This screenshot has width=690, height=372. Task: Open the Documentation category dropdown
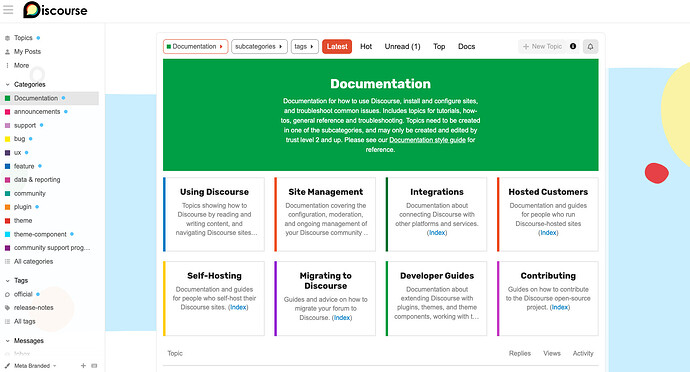(x=195, y=47)
